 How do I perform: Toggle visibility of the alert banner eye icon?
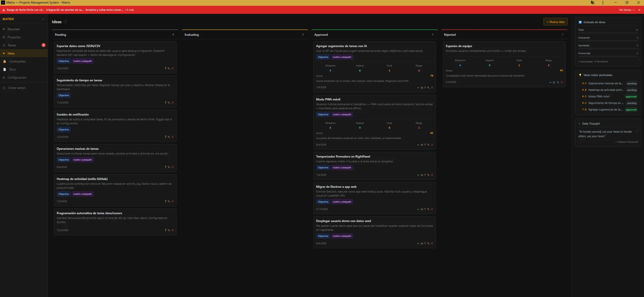click(x=639, y=10)
